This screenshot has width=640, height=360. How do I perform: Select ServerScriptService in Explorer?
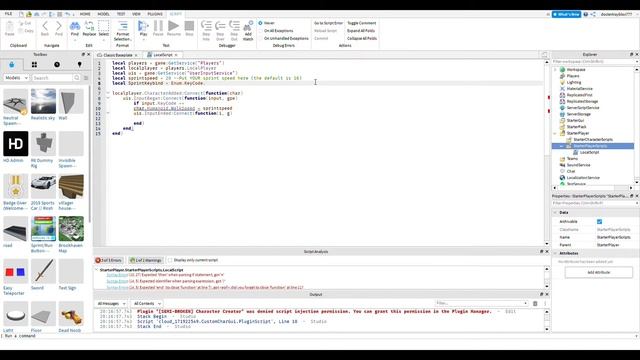click(582, 108)
